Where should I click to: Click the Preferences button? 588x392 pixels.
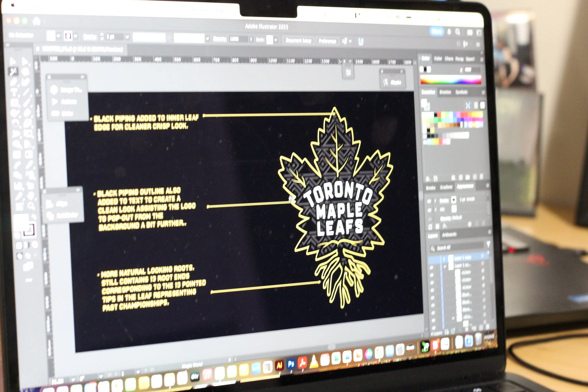[327, 41]
